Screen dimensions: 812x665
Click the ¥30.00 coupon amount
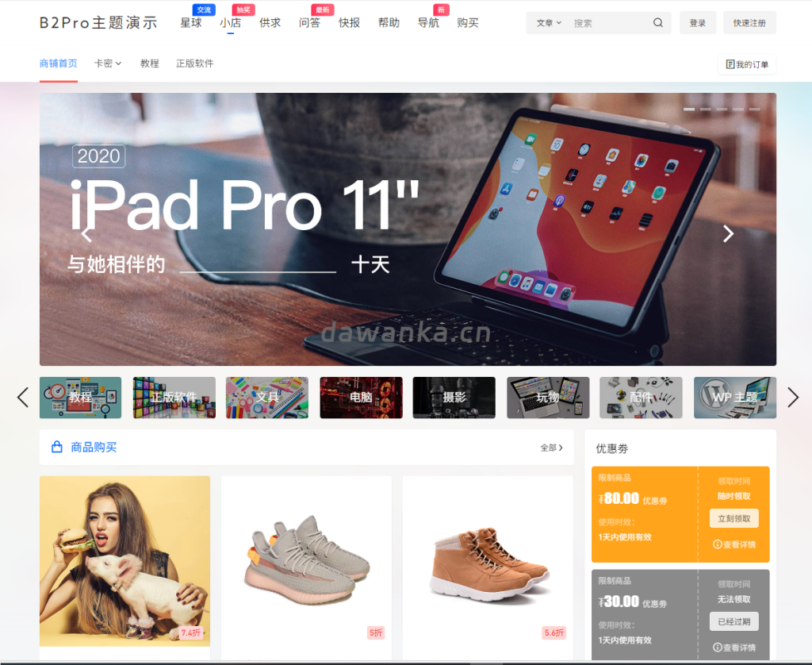coord(619,602)
